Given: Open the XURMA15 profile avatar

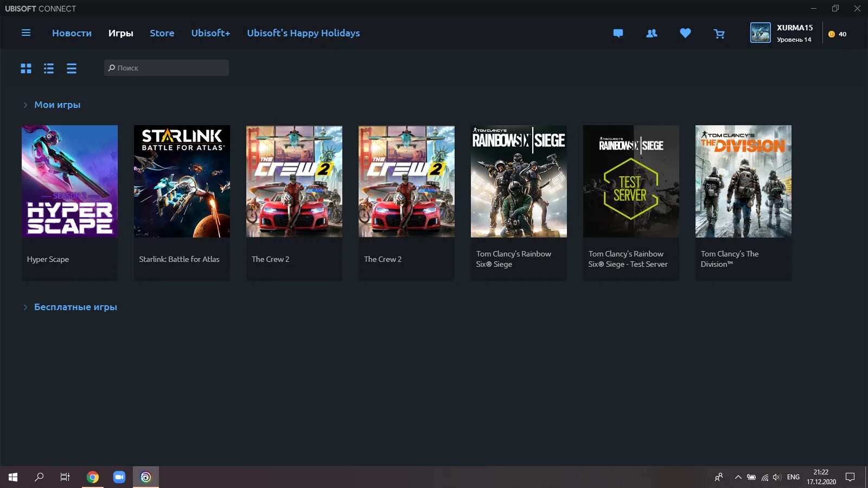Looking at the screenshot, I should tap(762, 33).
